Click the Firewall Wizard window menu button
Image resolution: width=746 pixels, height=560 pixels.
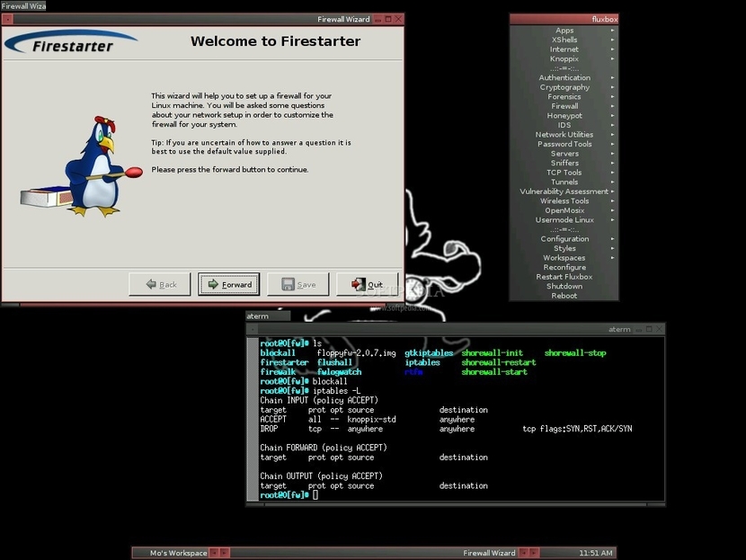coord(8,19)
